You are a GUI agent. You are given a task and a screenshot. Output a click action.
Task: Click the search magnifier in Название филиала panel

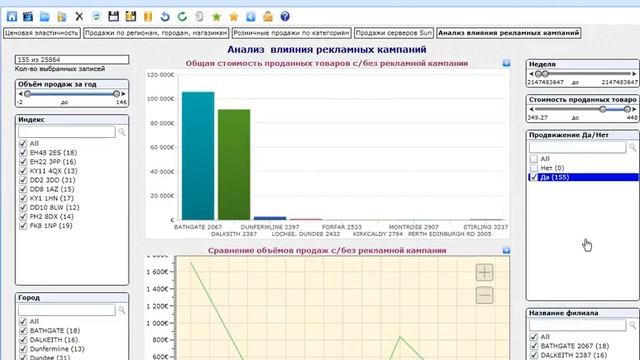632,325
